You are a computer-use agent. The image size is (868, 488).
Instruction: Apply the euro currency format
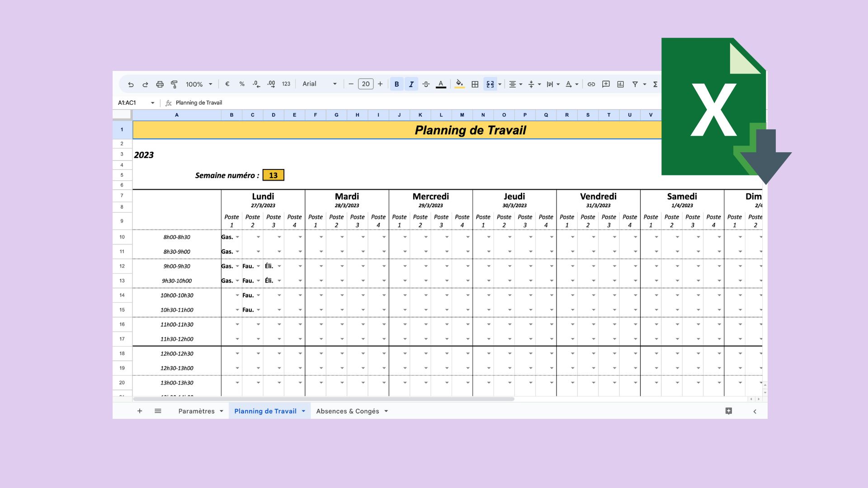click(x=227, y=84)
